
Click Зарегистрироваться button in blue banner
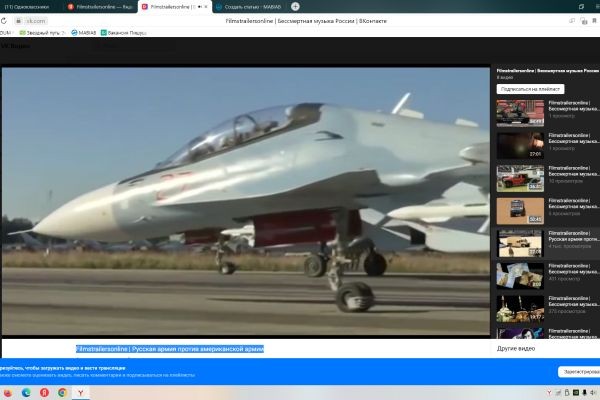(x=579, y=372)
